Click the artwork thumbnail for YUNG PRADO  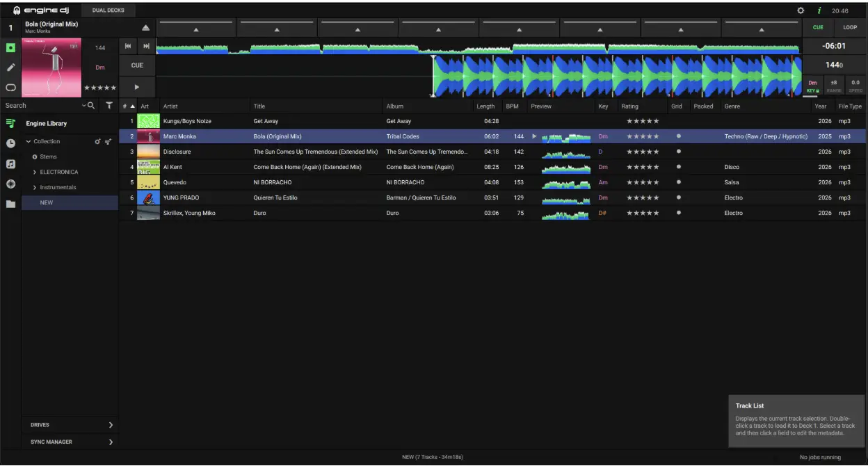click(x=148, y=198)
